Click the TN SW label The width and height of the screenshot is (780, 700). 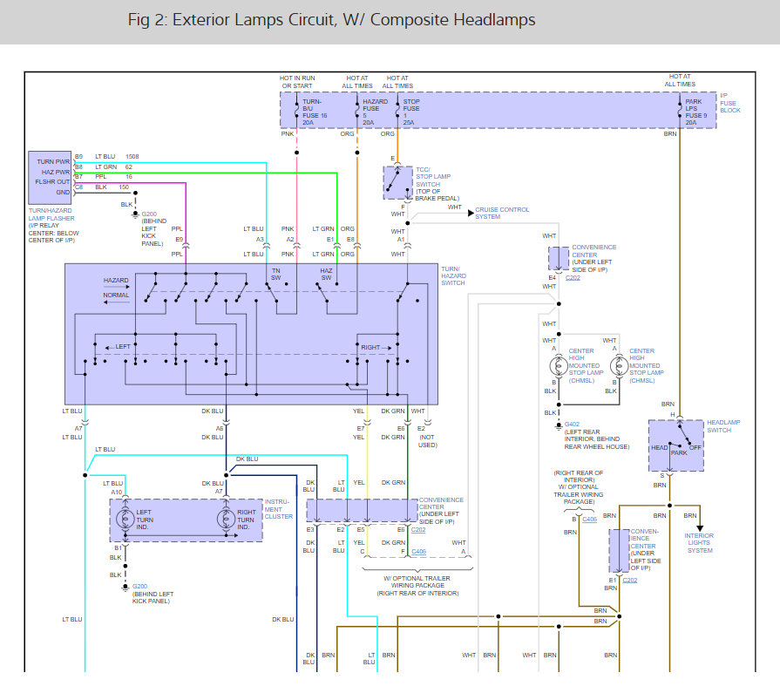(276, 274)
